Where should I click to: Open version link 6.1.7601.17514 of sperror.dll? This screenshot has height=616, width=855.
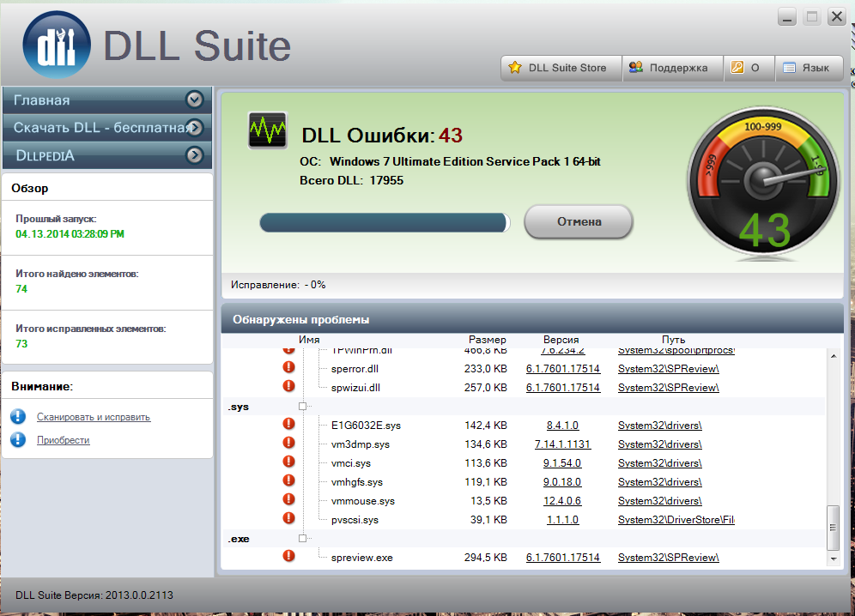[x=563, y=369]
